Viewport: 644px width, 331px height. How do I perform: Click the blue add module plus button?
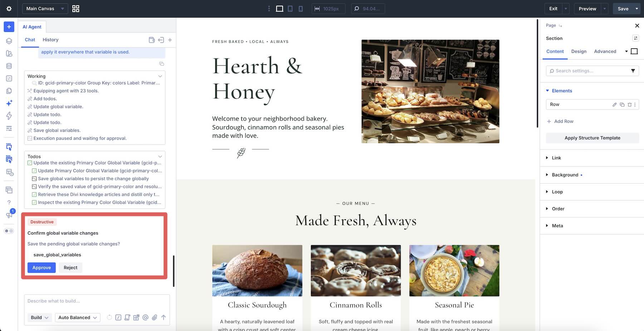coord(9,27)
